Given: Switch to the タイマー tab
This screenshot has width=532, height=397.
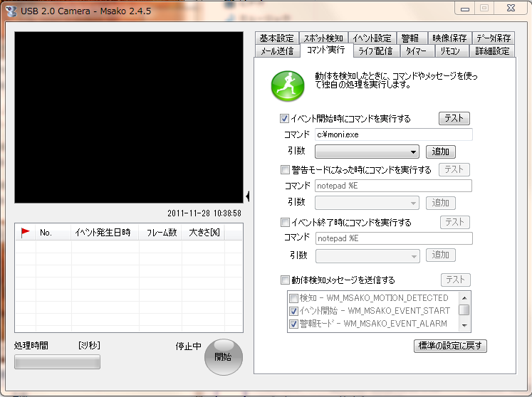Looking at the screenshot, I should 416,51.
